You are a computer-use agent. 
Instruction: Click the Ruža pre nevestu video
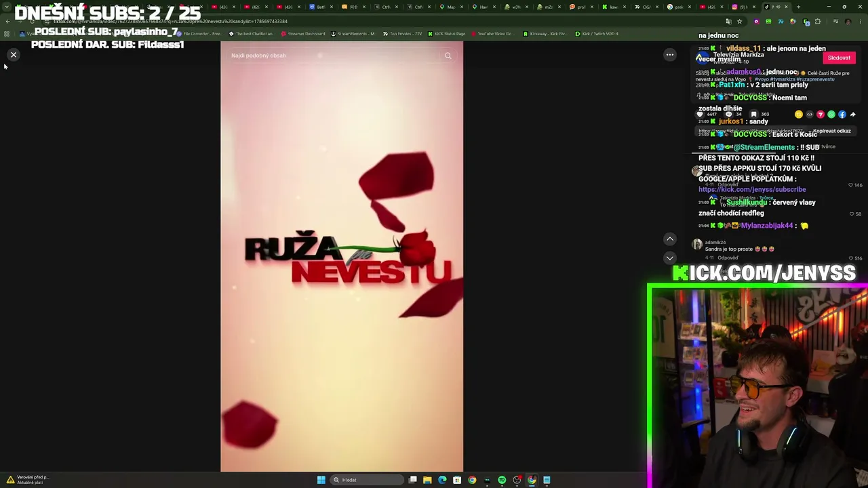(342, 256)
